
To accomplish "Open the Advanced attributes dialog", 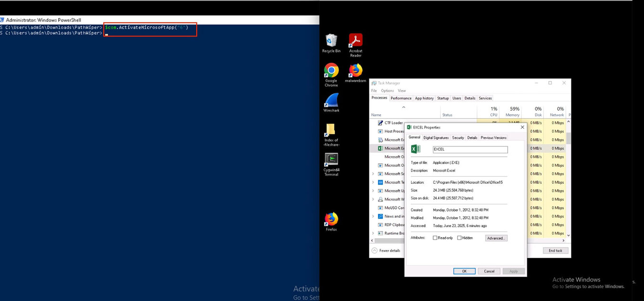I will point(496,238).
